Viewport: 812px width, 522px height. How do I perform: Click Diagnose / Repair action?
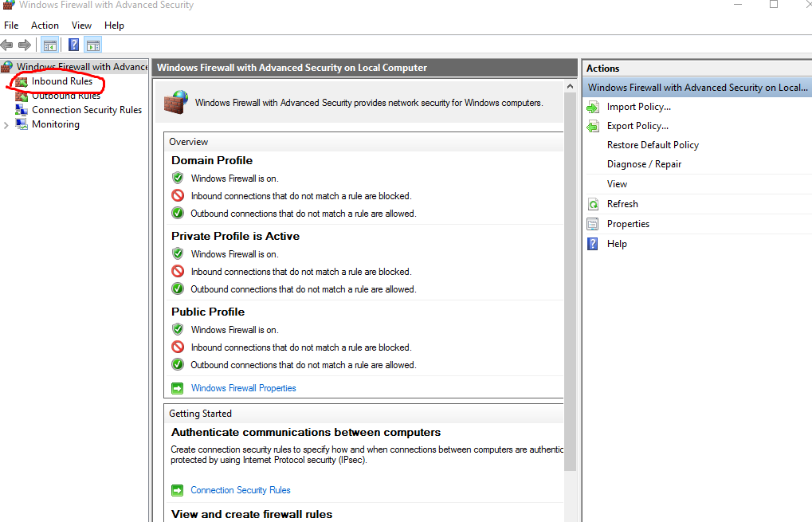point(644,164)
